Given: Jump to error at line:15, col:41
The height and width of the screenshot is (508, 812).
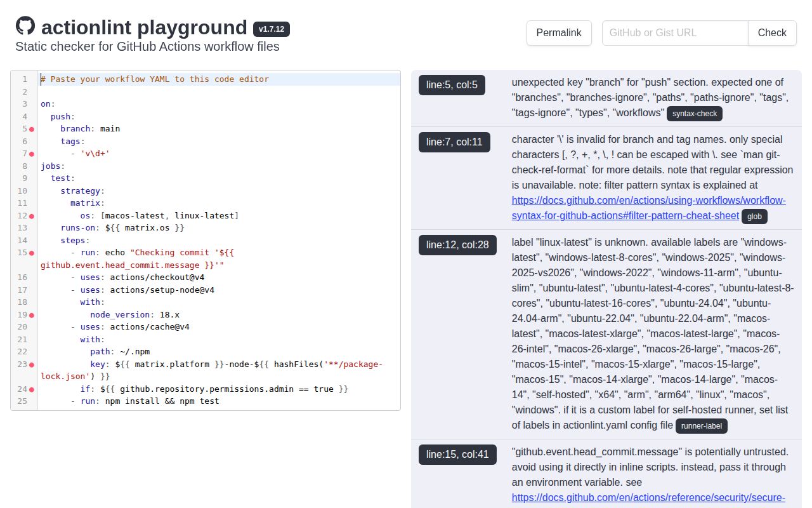Looking at the screenshot, I should [457, 454].
